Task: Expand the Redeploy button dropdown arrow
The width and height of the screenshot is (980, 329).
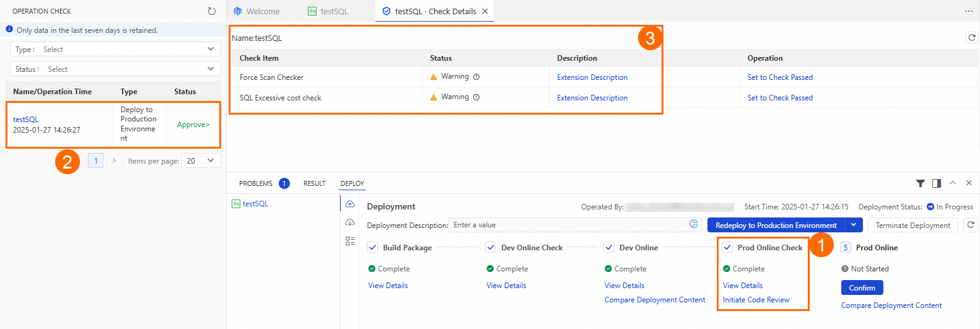Action: (x=853, y=225)
